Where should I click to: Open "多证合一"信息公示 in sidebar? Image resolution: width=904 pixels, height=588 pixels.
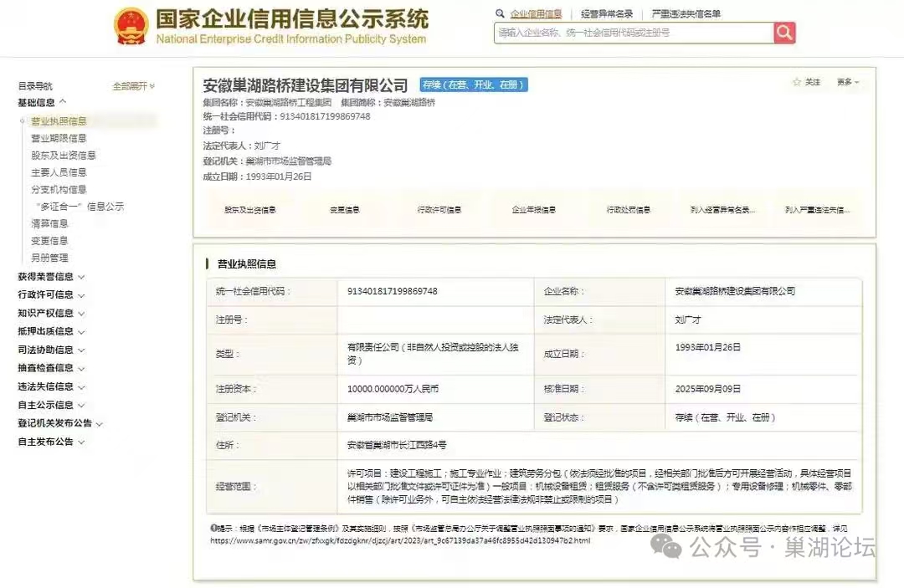click(80, 206)
